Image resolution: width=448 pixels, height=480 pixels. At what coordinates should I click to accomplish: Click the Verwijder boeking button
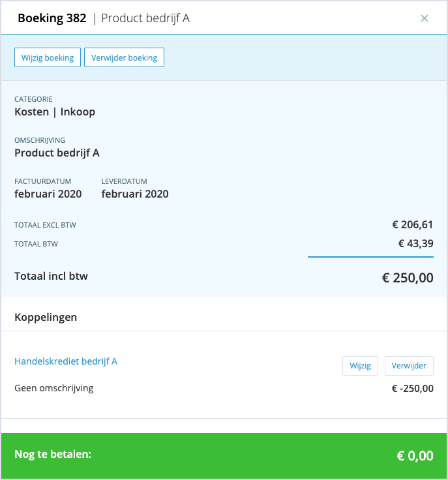coord(124,57)
